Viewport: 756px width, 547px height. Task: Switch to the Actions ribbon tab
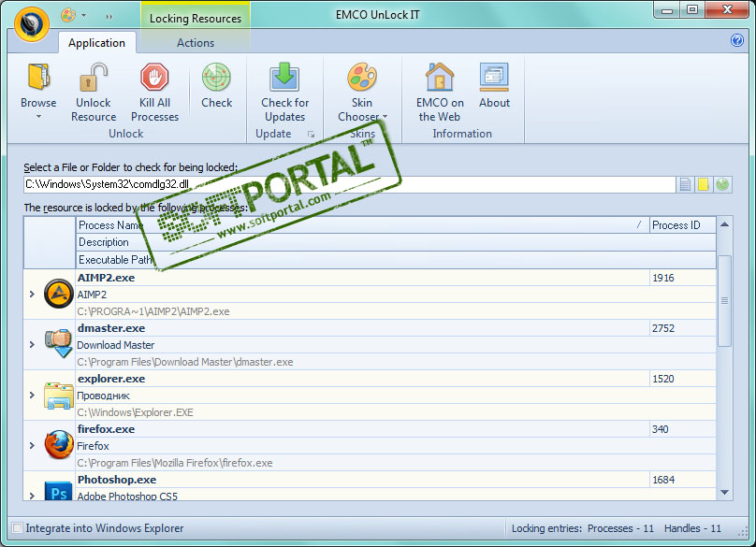pos(196,42)
